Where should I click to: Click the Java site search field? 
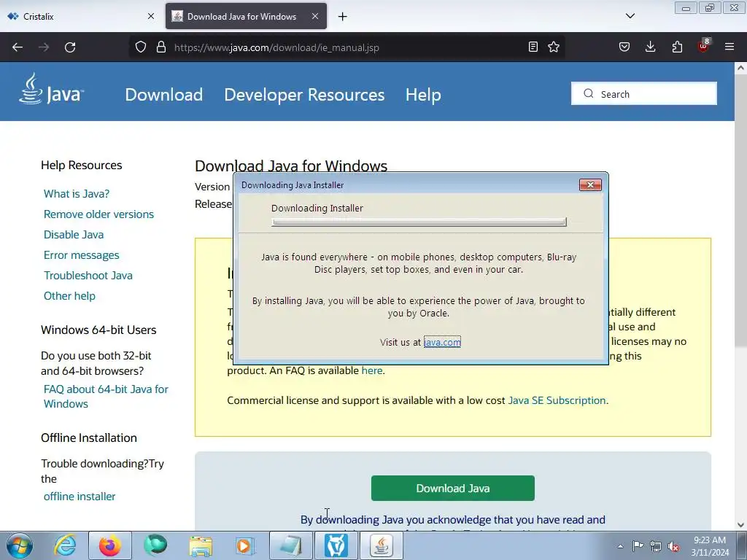point(644,94)
